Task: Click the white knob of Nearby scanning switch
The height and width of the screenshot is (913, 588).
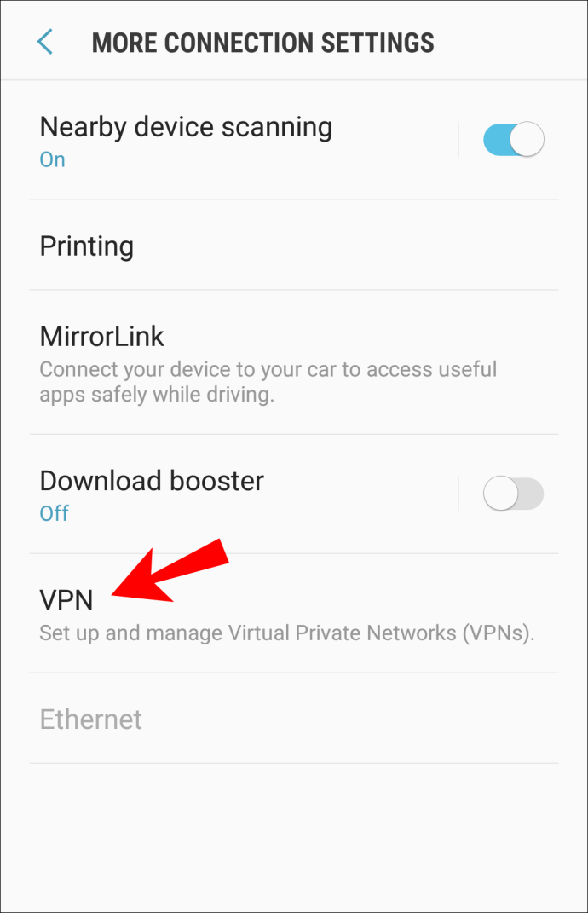Action: click(527, 139)
